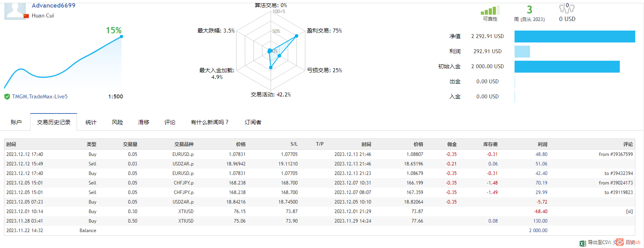
Task: Click the radar chart 盈利交易 75% point
Action: tap(297, 36)
